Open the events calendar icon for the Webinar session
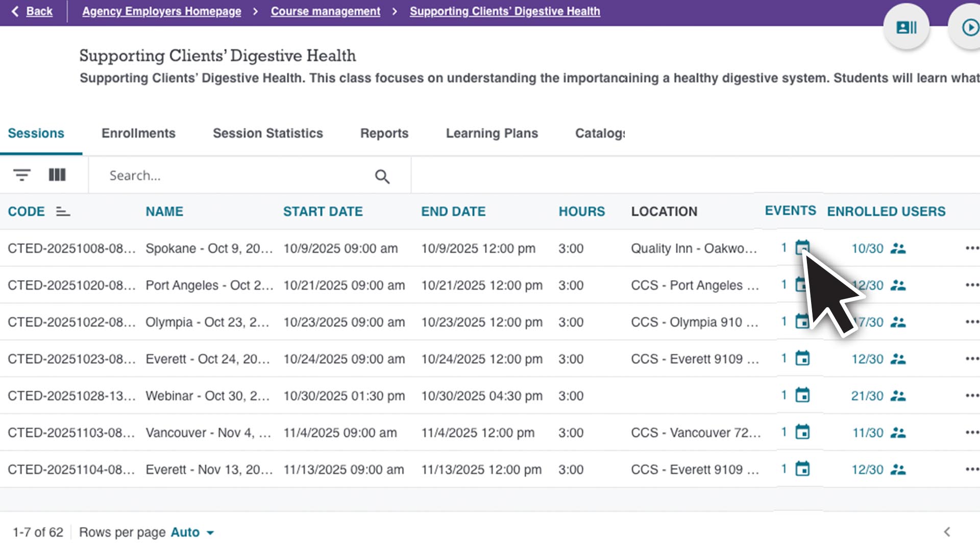This screenshot has height=551, width=980. (802, 395)
